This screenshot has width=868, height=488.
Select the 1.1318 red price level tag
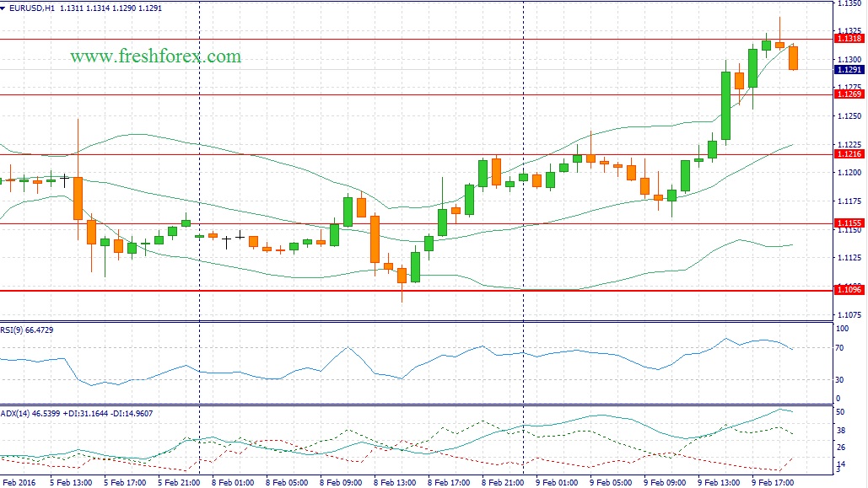point(848,39)
